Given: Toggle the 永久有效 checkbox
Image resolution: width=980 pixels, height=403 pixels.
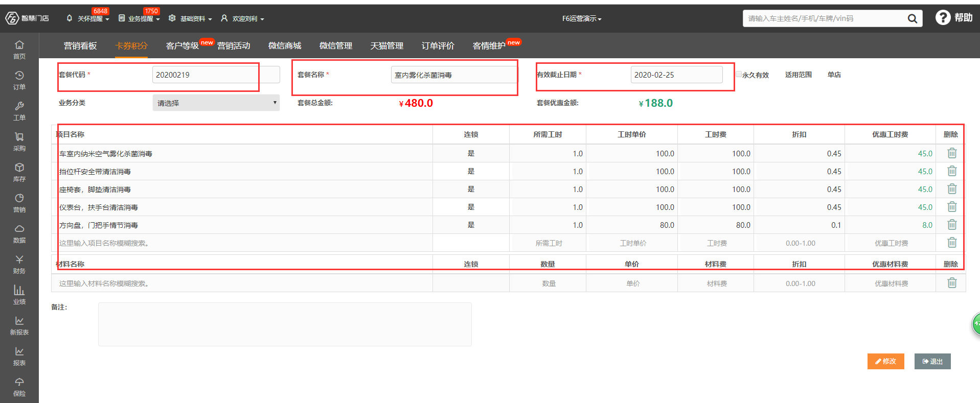Looking at the screenshot, I should point(739,75).
